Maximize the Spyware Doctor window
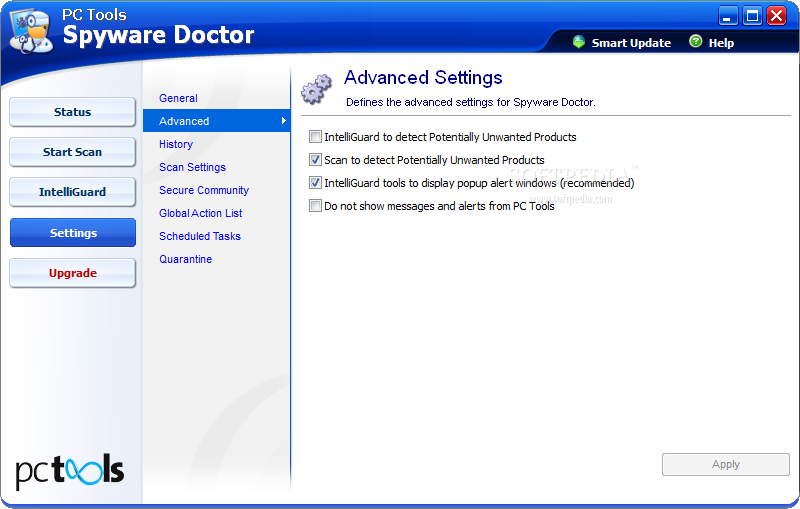 tap(752, 16)
